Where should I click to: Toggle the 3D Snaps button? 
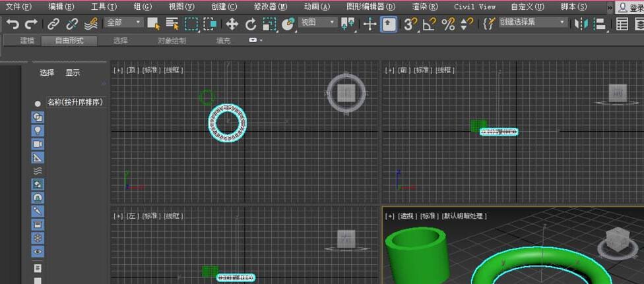point(410,24)
